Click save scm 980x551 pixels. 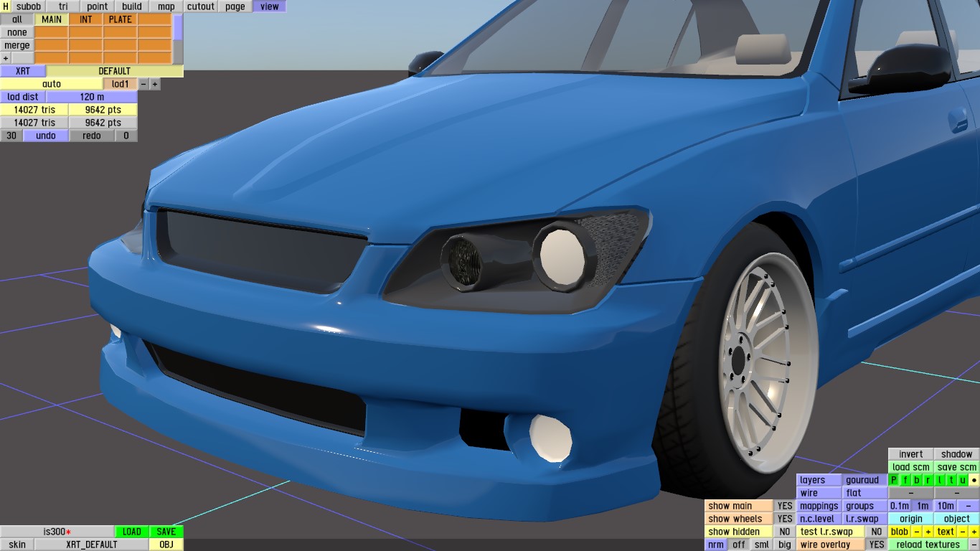(957, 467)
